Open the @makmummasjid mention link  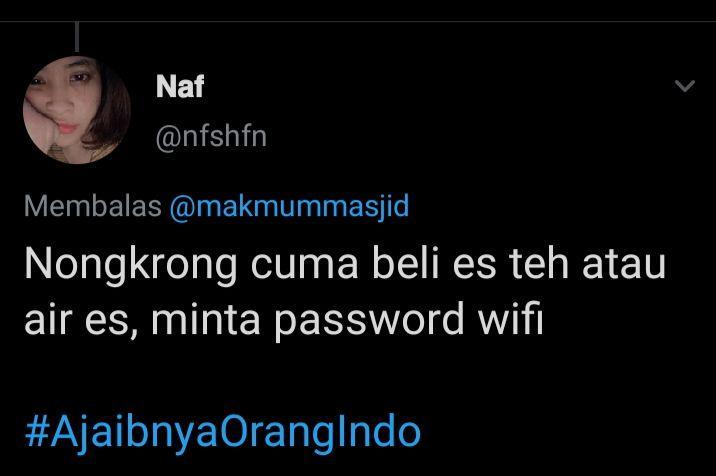(x=289, y=206)
